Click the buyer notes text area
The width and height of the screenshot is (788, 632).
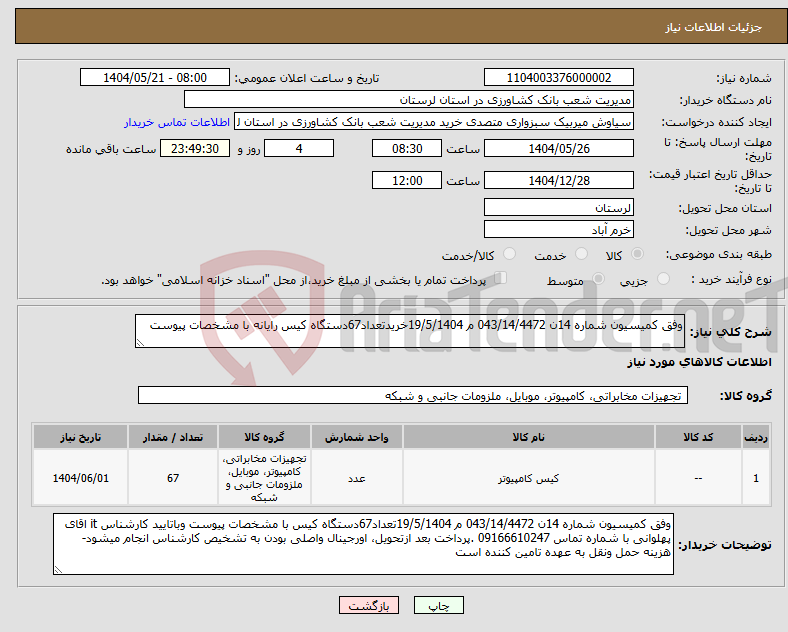pos(363,544)
